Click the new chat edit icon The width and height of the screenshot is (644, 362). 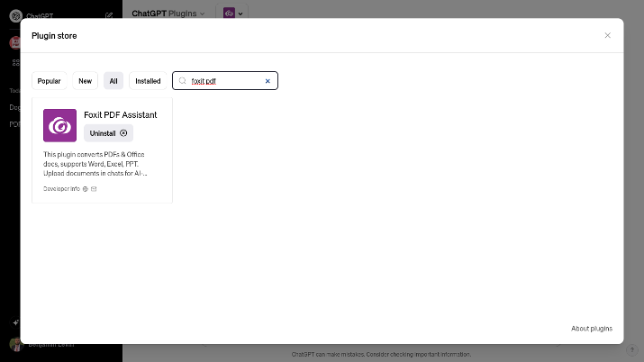tap(109, 15)
